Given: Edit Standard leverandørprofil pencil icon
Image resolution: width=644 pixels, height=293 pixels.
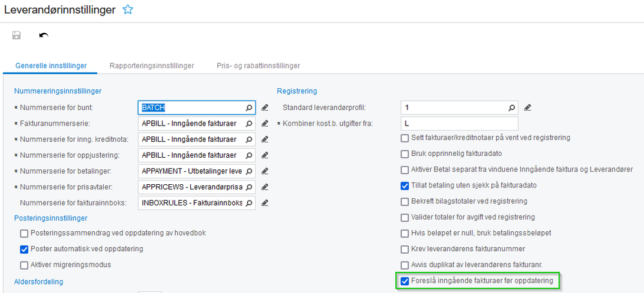Looking at the screenshot, I should coord(528,108).
